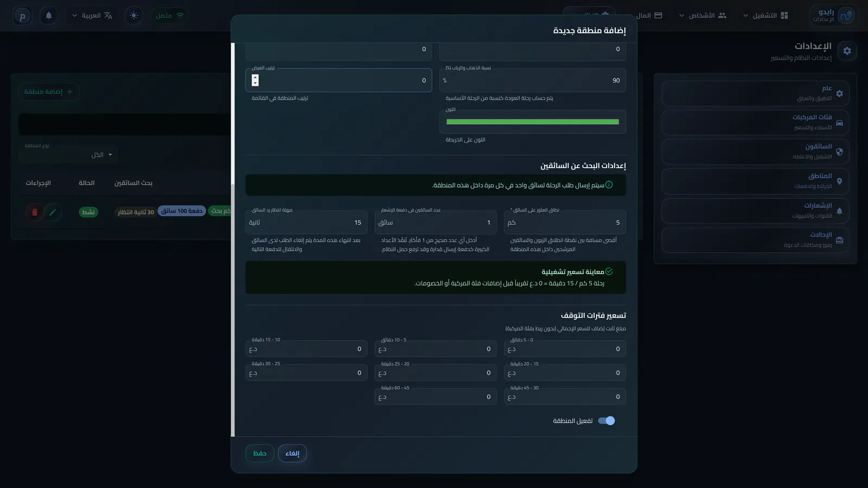Viewport: 868px width, 488px height.
Task: Focus the 25 - 30 دقيقة price field
Action: coord(307,373)
